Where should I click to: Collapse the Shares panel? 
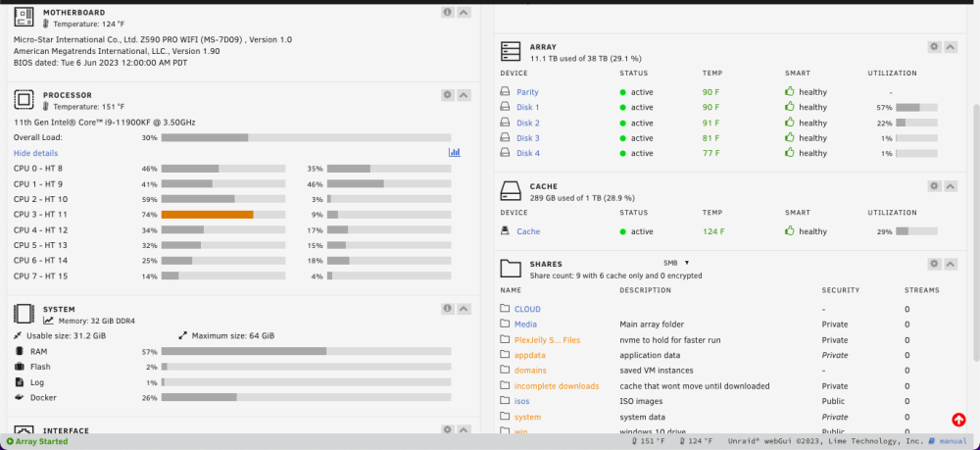pos(950,264)
